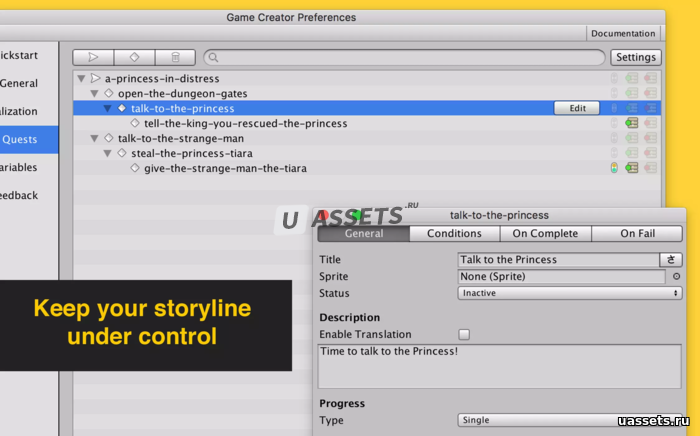Select the tell-the-king-you-rescued-the-princess row
The height and width of the screenshot is (436, 700).
pyautogui.click(x=367, y=123)
